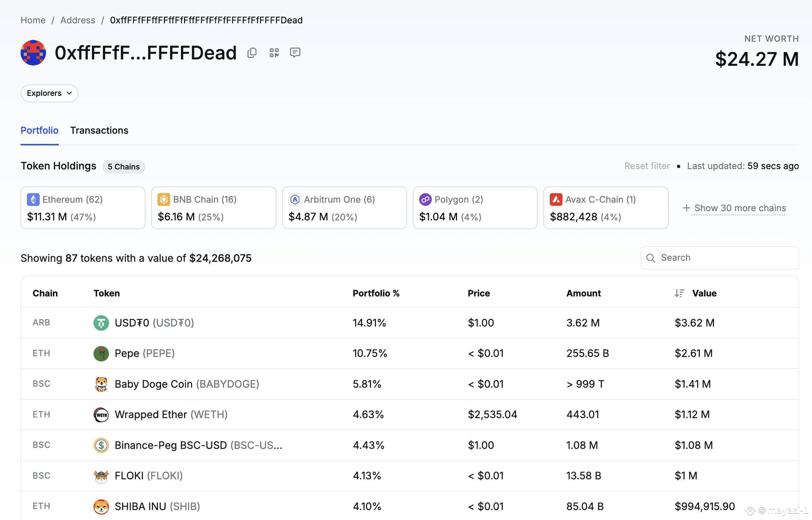Screen dimensions: 812x520
Task: Filter holdings by Arbitrum One chain
Action: tap(344, 208)
